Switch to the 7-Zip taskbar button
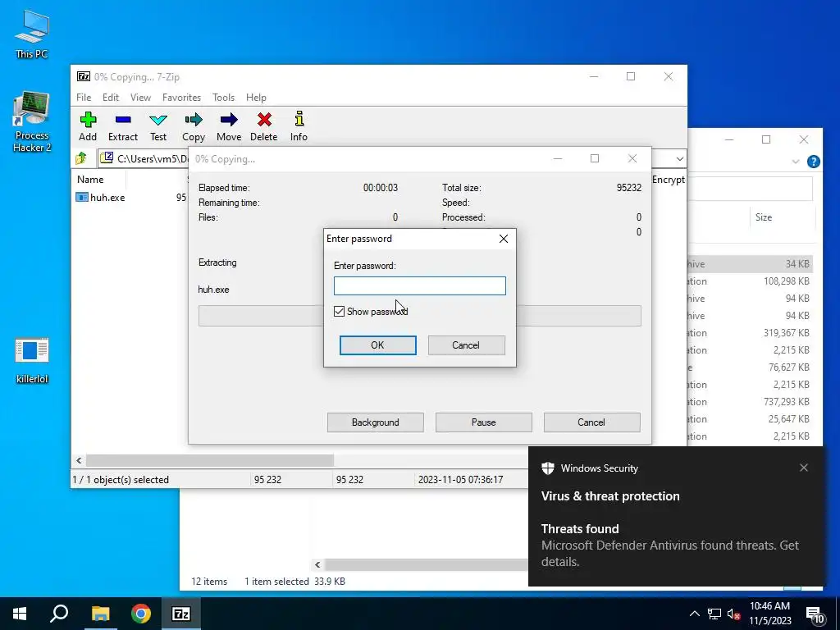The height and width of the screenshot is (630, 840). 181,614
